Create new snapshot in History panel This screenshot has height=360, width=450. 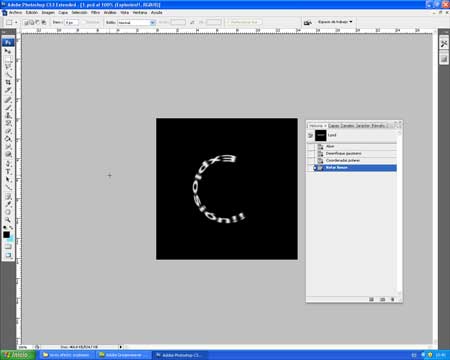click(x=382, y=299)
